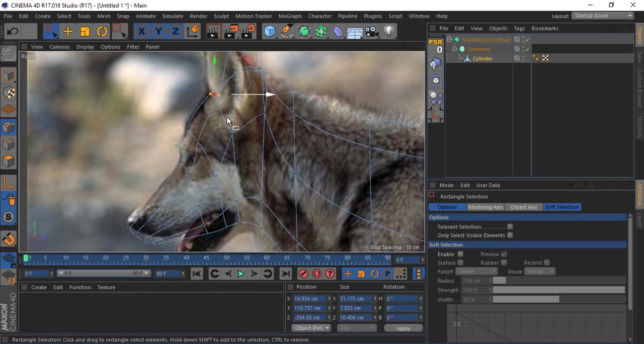Image resolution: width=644 pixels, height=344 pixels.
Task: Select the Cylinder object in Object Manager
Action: pyautogui.click(x=482, y=59)
